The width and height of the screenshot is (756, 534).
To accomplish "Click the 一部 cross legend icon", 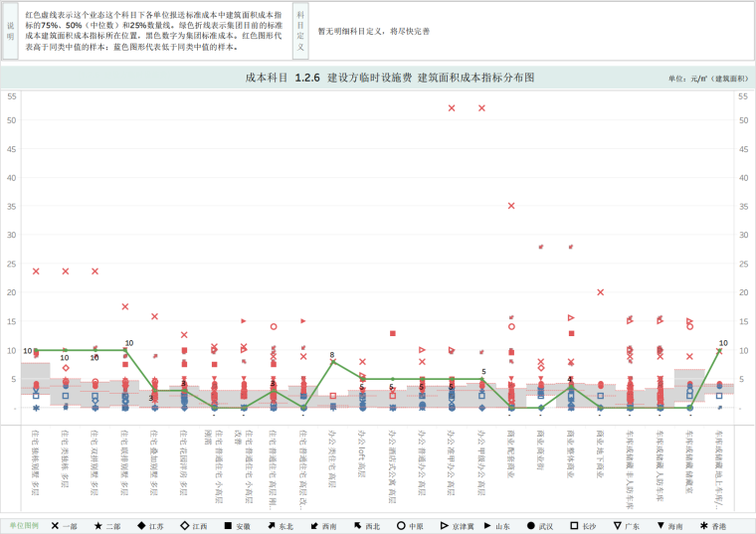I will tap(55, 525).
